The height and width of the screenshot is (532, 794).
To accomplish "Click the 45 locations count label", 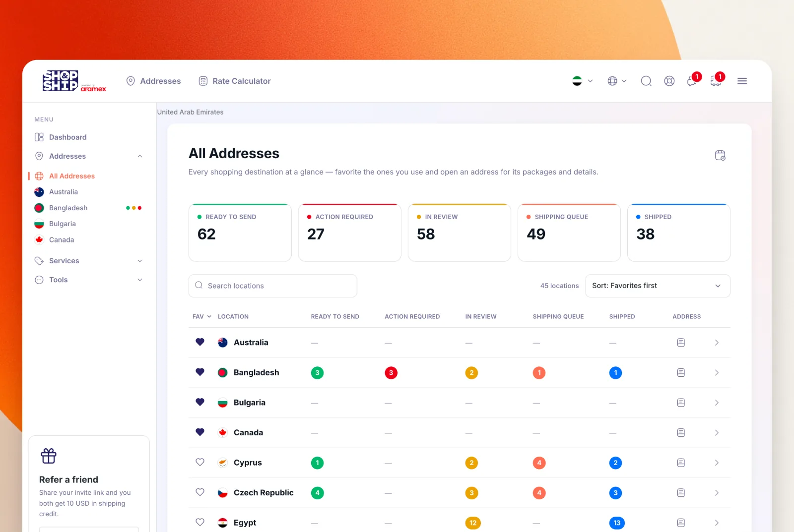I will tap(559, 286).
